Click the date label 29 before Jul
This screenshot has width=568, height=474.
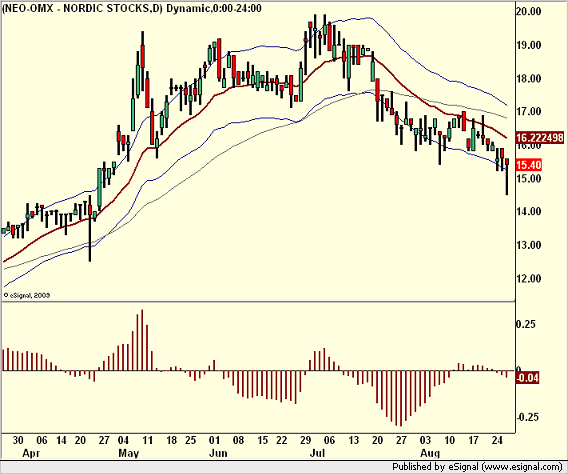(x=305, y=440)
